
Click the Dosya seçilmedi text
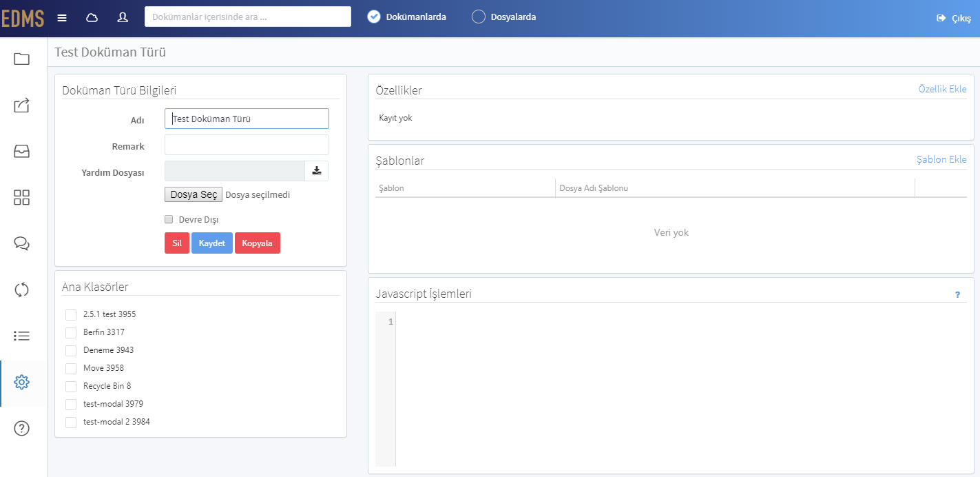[x=258, y=195]
